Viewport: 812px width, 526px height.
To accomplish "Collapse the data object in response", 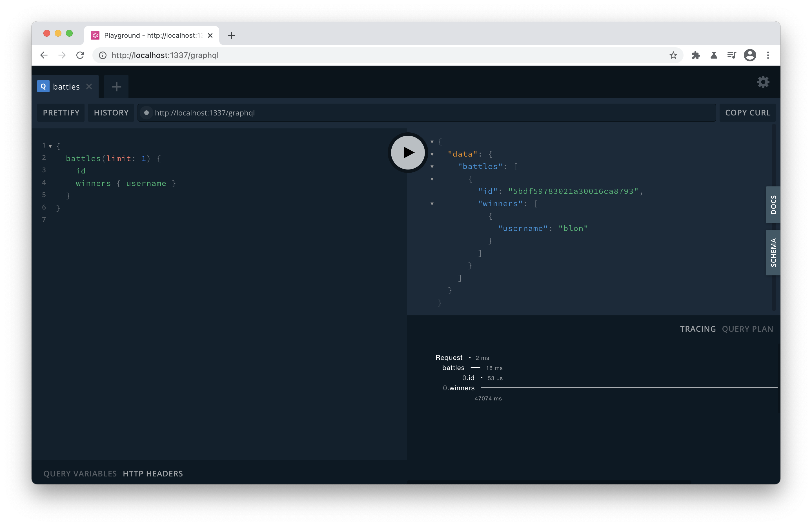I will 432,154.
